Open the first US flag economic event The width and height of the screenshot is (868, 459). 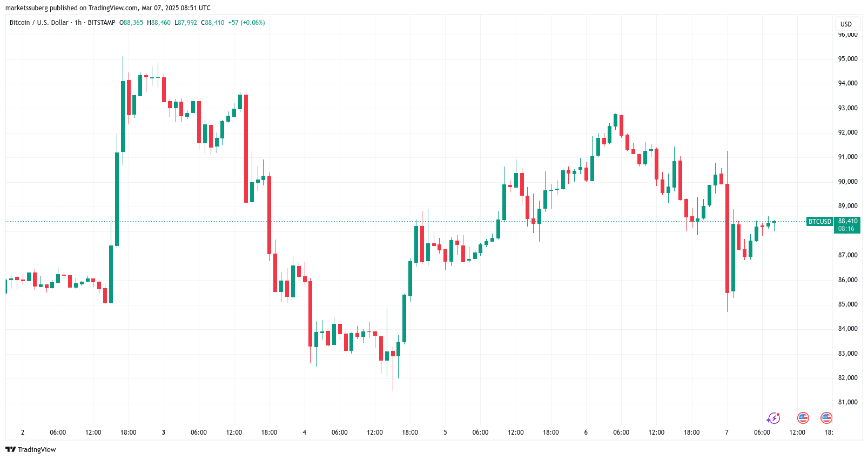pyautogui.click(x=803, y=418)
